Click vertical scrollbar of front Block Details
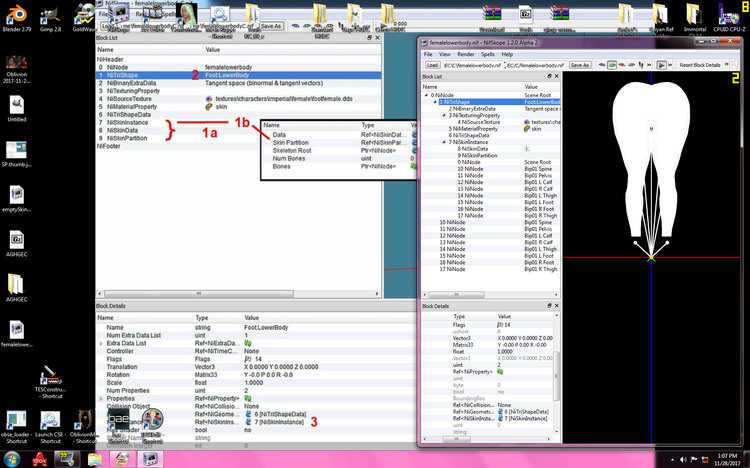Viewport: 750px width, 468px height. [556, 376]
